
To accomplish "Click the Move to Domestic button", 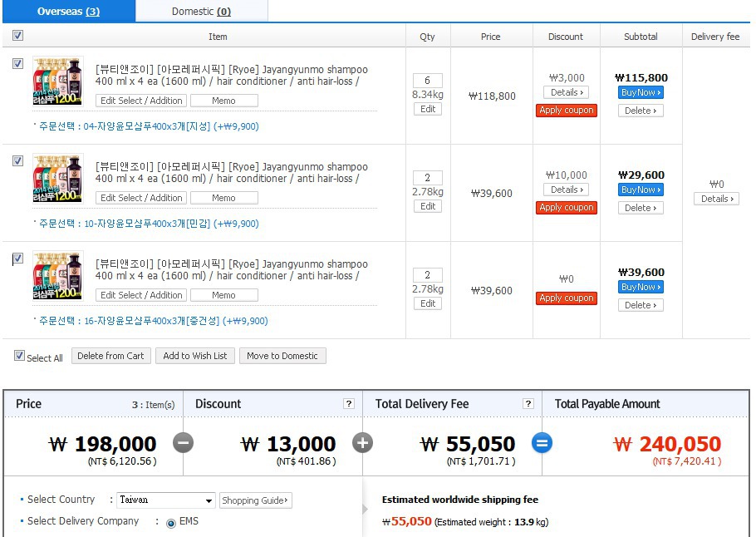I will coord(282,356).
